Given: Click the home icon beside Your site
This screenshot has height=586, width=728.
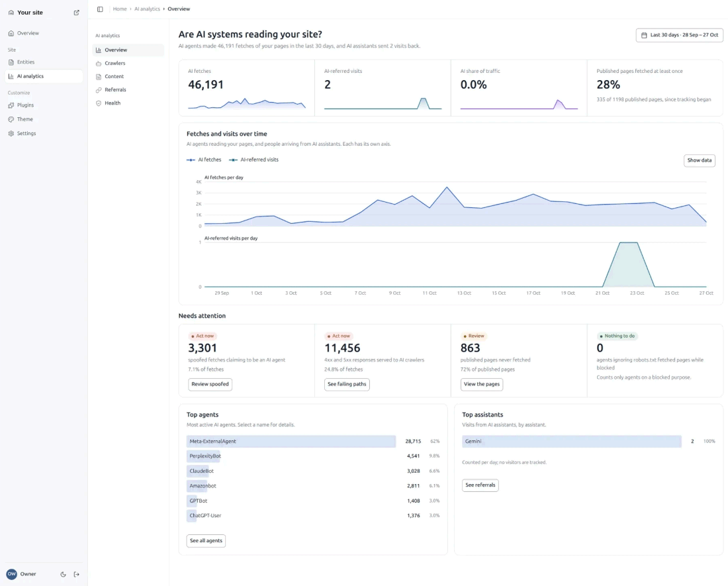Looking at the screenshot, I should tap(11, 13).
